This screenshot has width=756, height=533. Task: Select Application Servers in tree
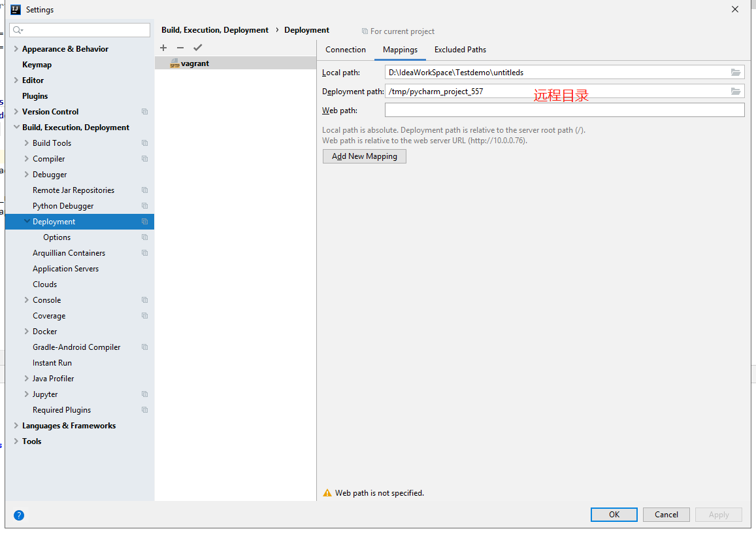[65, 269]
